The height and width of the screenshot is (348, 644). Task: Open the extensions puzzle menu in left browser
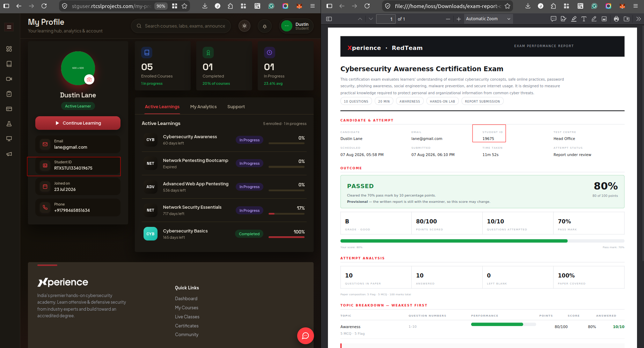coord(230,6)
